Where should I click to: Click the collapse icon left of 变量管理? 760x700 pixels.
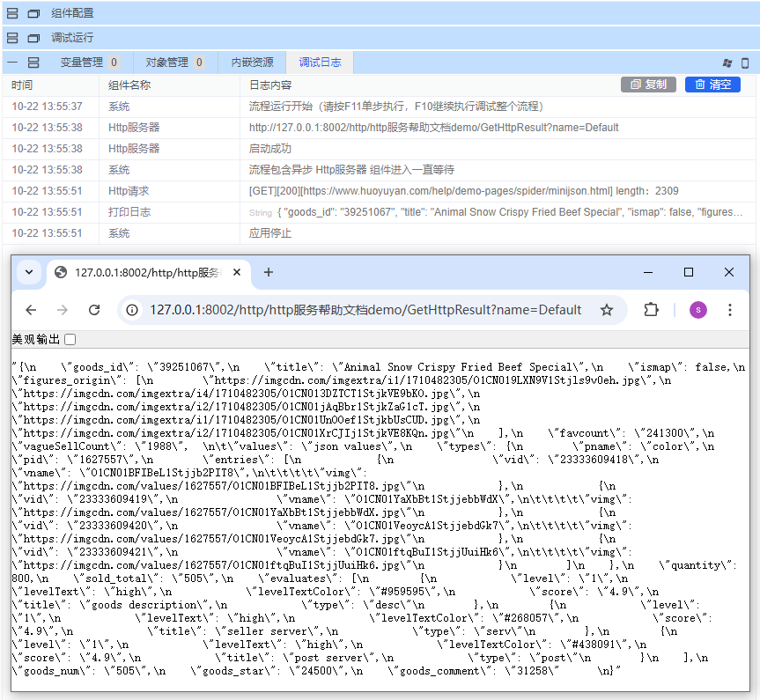coord(11,62)
